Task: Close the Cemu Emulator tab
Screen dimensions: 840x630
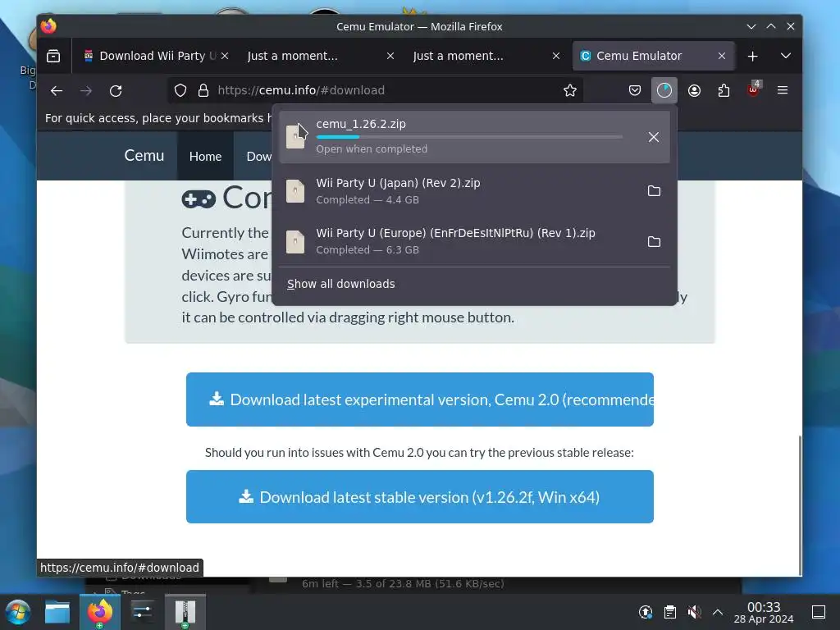Action: pyautogui.click(x=722, y=56)
